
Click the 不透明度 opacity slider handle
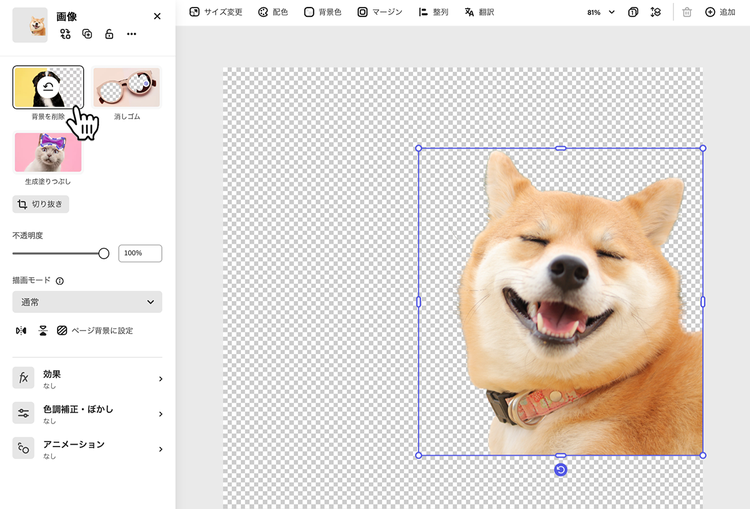click(104, 254)
